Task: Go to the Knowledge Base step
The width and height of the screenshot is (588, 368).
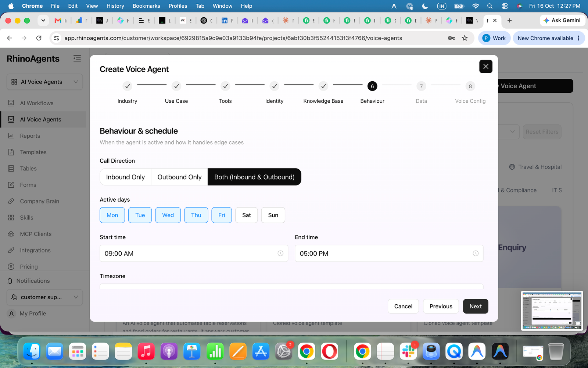Action: click(323, 93)
